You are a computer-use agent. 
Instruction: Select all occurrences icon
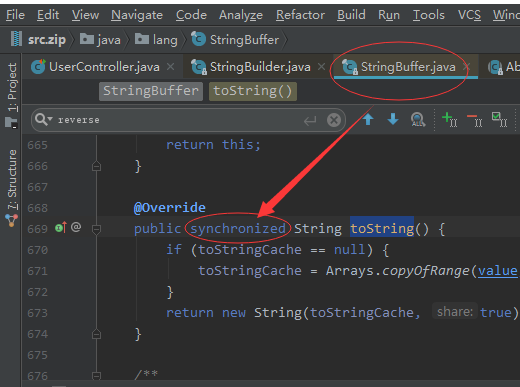pyautogui.click(x=499, y=119)
